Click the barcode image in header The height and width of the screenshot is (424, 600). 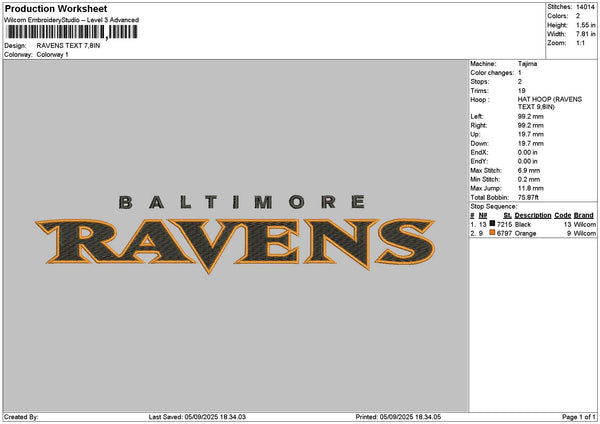coord(72,32)
